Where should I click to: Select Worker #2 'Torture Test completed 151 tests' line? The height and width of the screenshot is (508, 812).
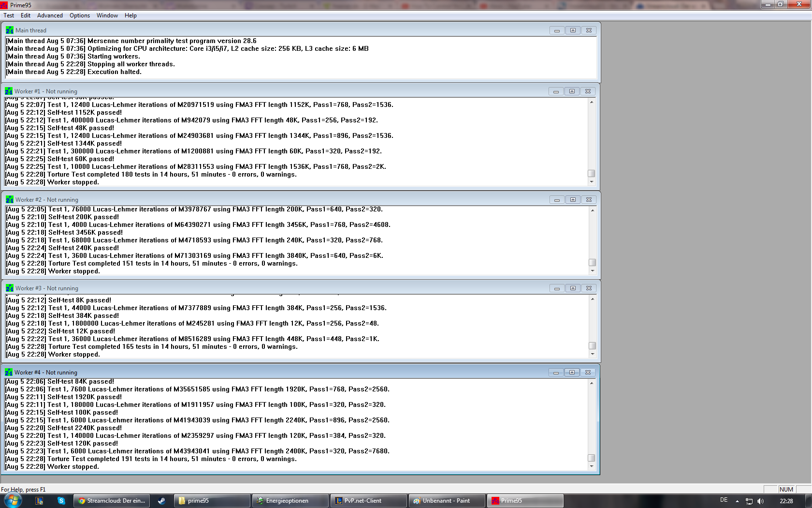(152, 263)
